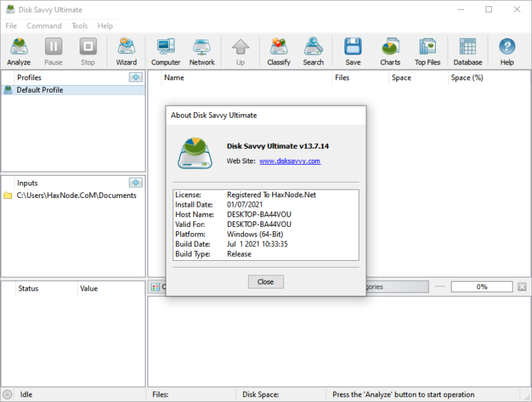Open Top Files report

coord(427,51)
